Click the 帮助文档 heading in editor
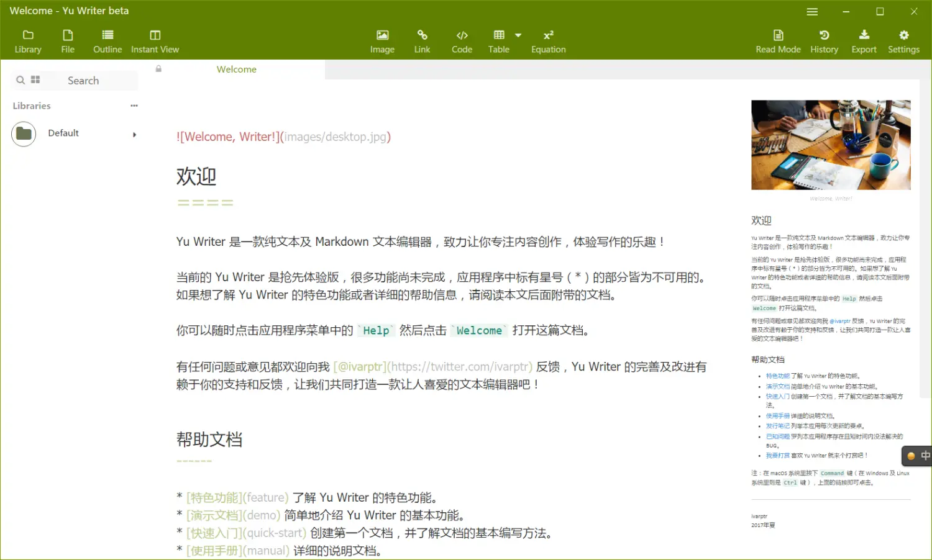 (x=209, y=440)
